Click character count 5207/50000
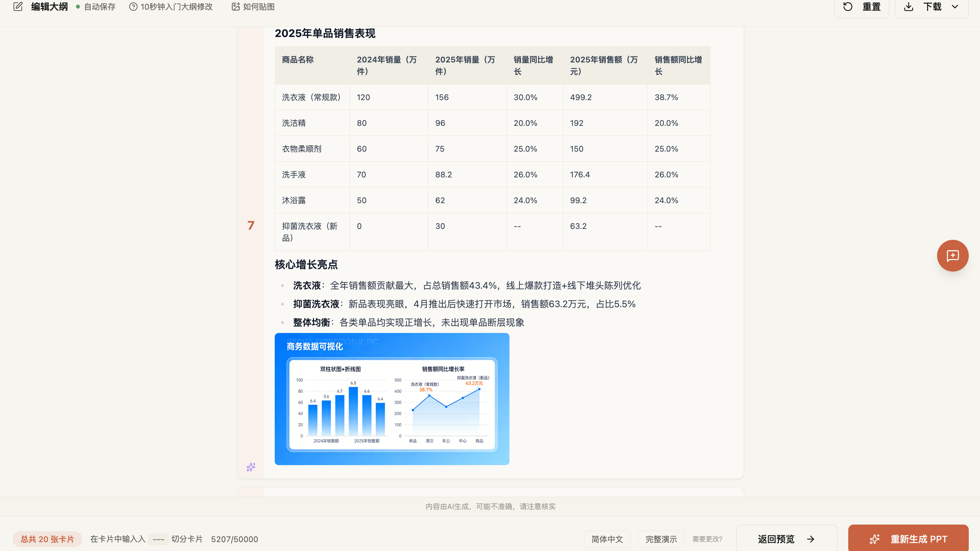 (x=234, y=539)
